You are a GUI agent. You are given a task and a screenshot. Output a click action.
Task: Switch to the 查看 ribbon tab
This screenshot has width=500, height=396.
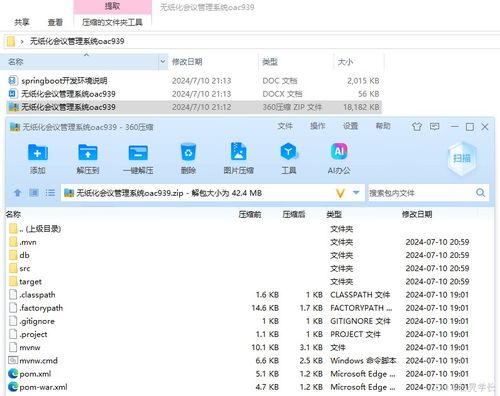55,22
